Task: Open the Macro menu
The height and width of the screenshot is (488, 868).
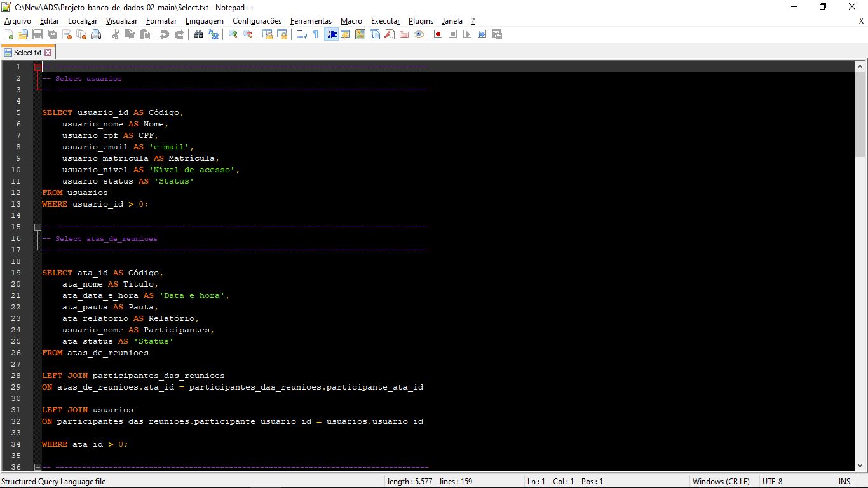Action: pos(351,21)
